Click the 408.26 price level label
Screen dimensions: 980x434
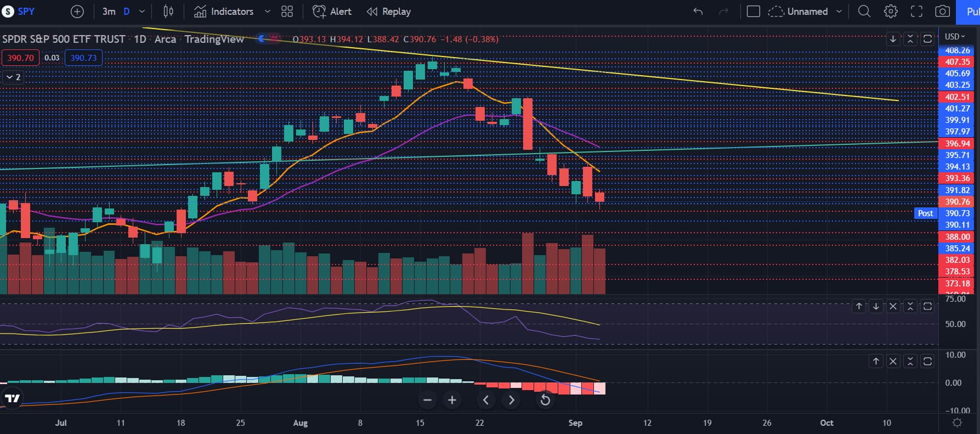(x=958, y=50)
